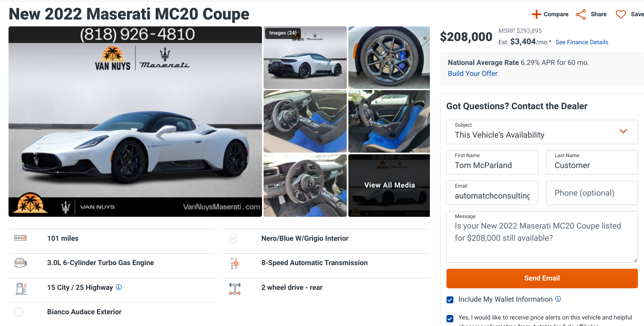Click the Phone (optional) input field
644x326 pixels.
(592, 193)
